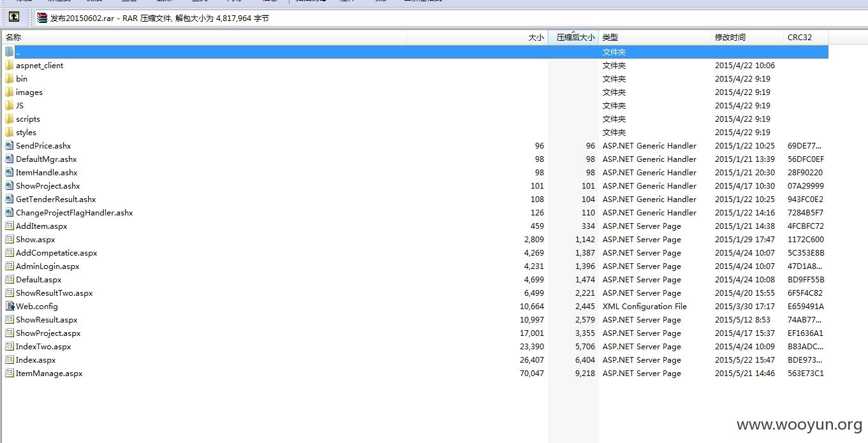Click the ItemHandle.ashx file icon

pyautogui.click(x=9, y=172)
